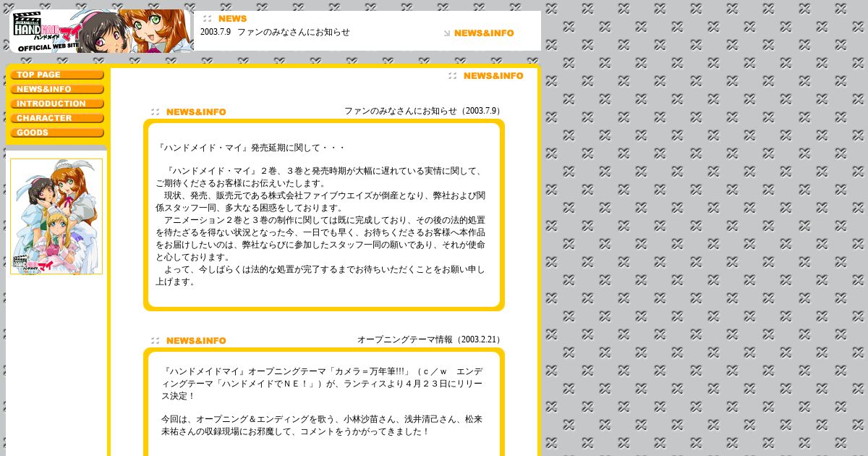Click the bullet icon above the 2003.2.21 article
868x456 pixels.
(155, 341)
